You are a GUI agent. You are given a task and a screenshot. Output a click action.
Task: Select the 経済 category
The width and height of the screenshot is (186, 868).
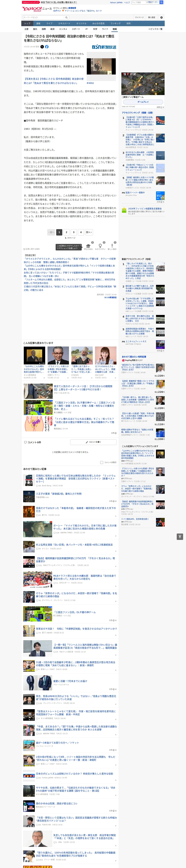point(52,29)
